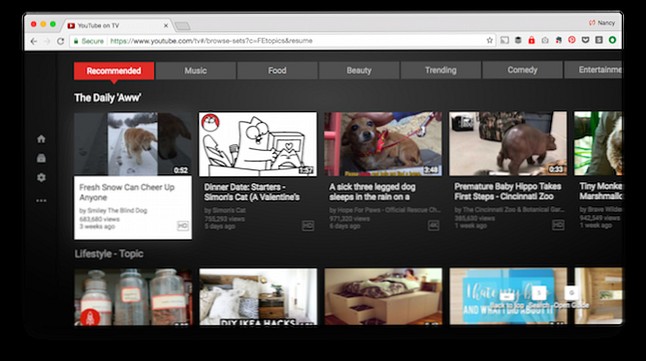Switch to the Entertainment tab
Screen dimensions: 646x361
(593, 70)
